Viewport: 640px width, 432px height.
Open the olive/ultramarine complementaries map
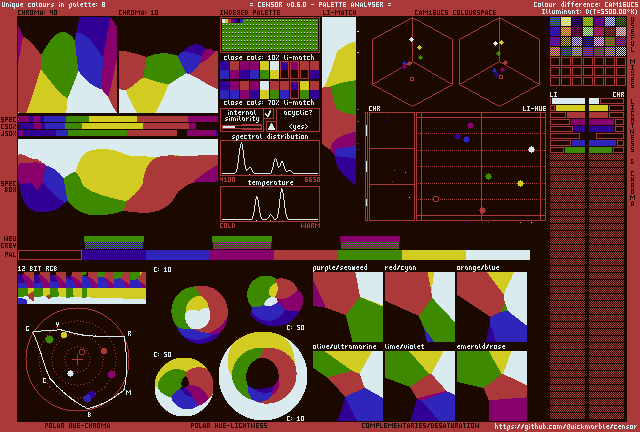348,386
